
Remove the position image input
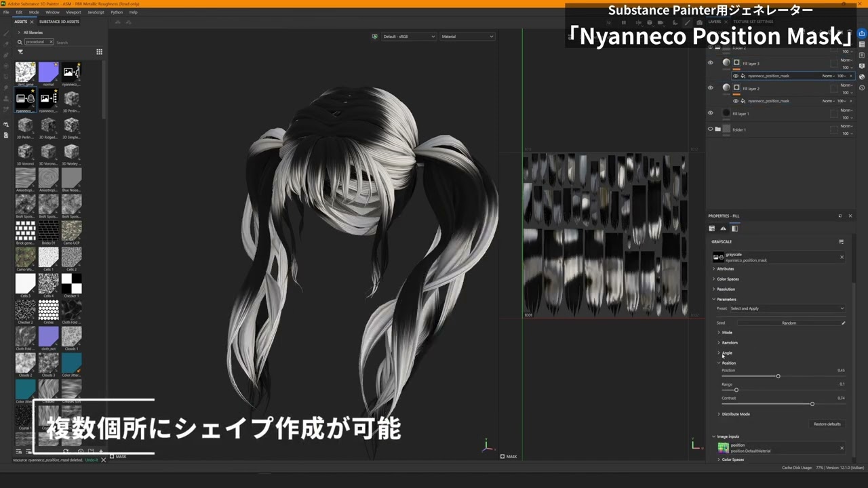point(842,447)
